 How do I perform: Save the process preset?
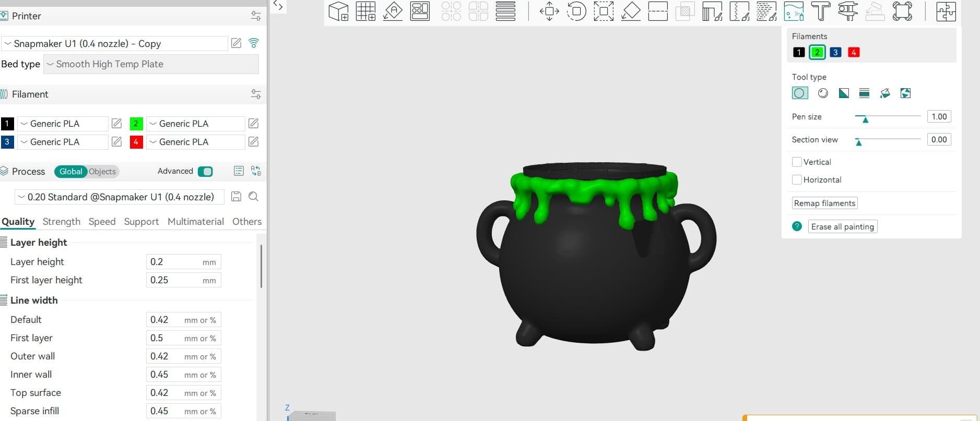pos(236,197)
